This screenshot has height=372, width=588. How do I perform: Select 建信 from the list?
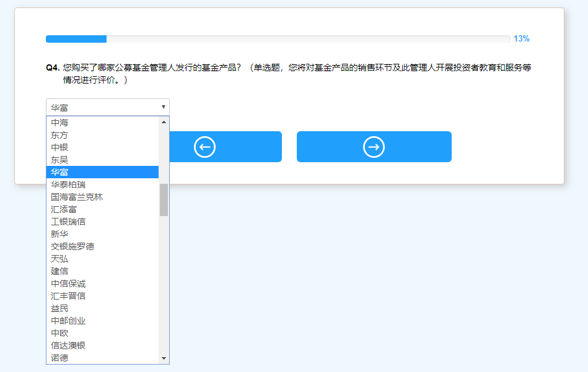[x=102, y=271]
